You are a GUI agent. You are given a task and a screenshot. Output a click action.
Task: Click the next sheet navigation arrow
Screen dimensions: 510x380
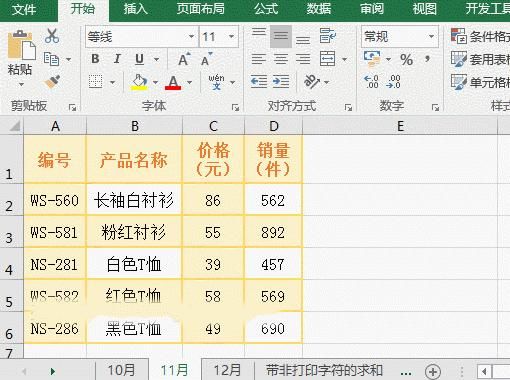coord(52,371)
